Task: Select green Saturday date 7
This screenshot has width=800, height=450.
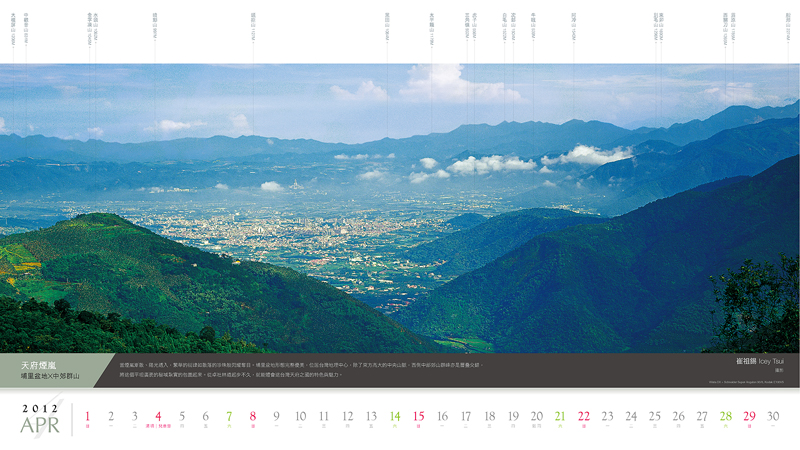Action: tap(229, 416)
